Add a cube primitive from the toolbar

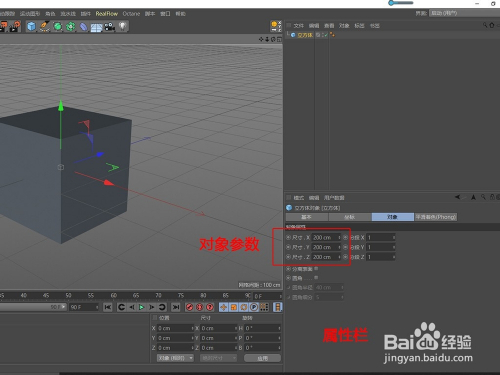31,26
